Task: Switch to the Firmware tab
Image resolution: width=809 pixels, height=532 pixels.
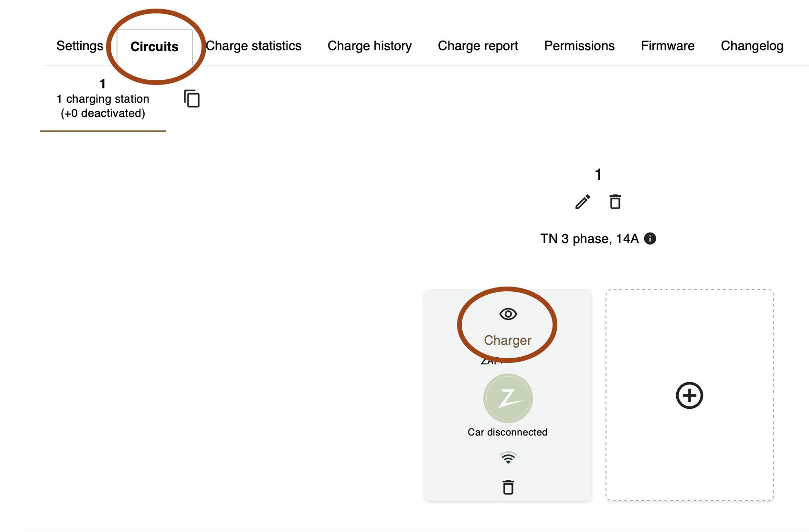Action: 668,46
